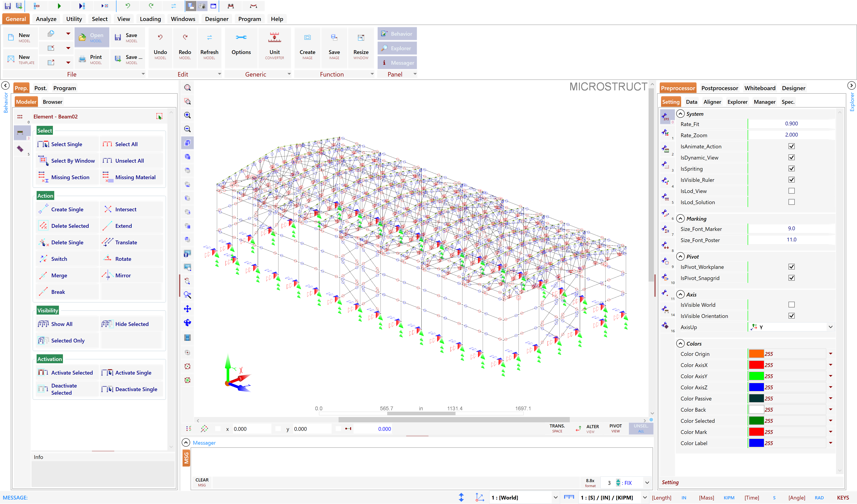Collapse the Marking section

[680, 219]
